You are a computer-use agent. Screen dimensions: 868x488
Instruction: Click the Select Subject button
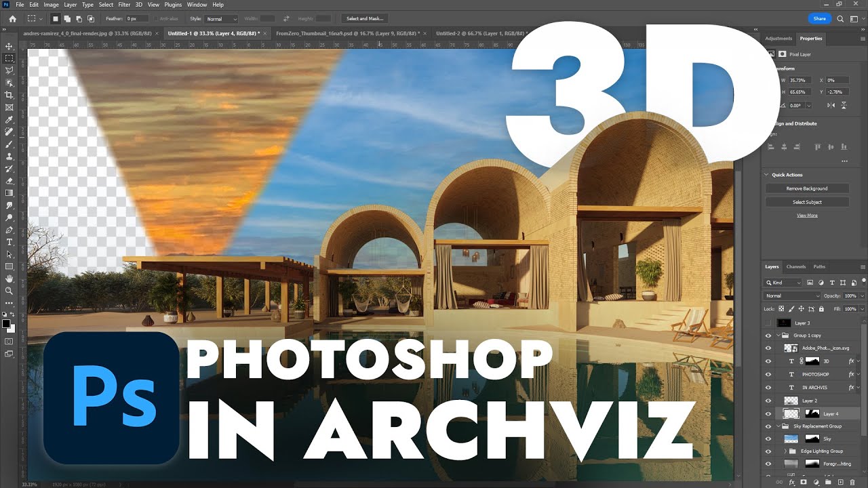[807, 202]
